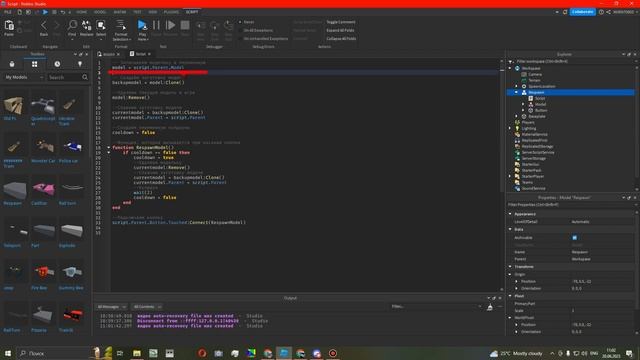Expand the Model child node

tap(523, 104)
